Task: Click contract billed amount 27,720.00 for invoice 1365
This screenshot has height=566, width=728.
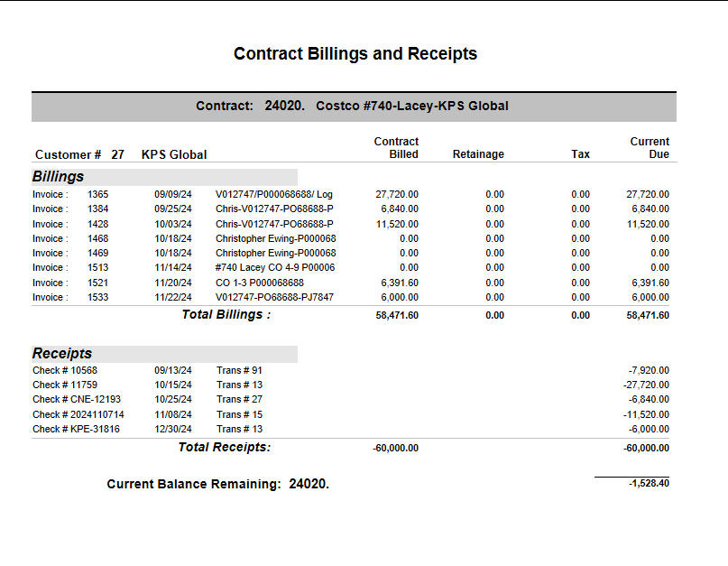Action: [x=397, y=194]
